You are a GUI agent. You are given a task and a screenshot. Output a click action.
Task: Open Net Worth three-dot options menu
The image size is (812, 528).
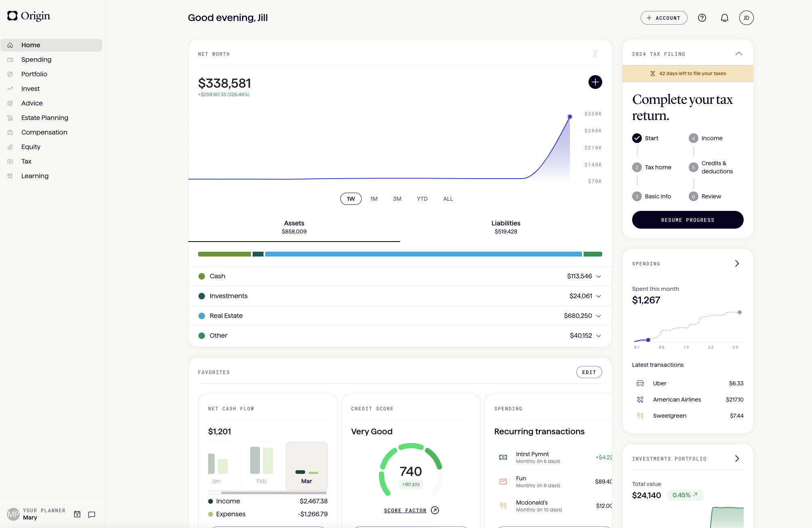595,54
